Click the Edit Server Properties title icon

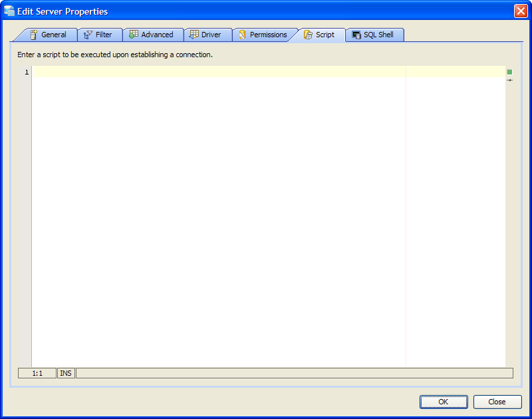9,11
